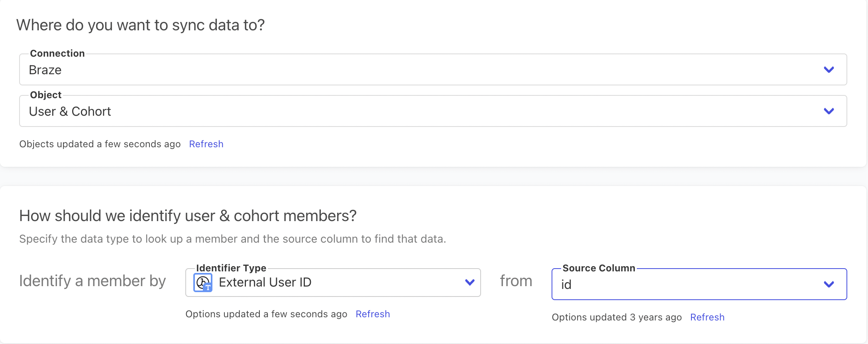Click the Connection dropdown chevron arrow
This screenshot has height=344, width=868.
coord(829,70)
